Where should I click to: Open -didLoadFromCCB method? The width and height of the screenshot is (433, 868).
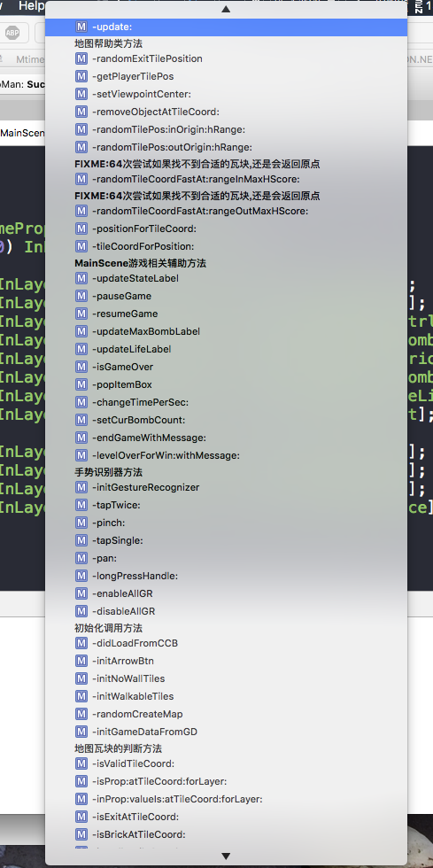[x=226, y=643]
